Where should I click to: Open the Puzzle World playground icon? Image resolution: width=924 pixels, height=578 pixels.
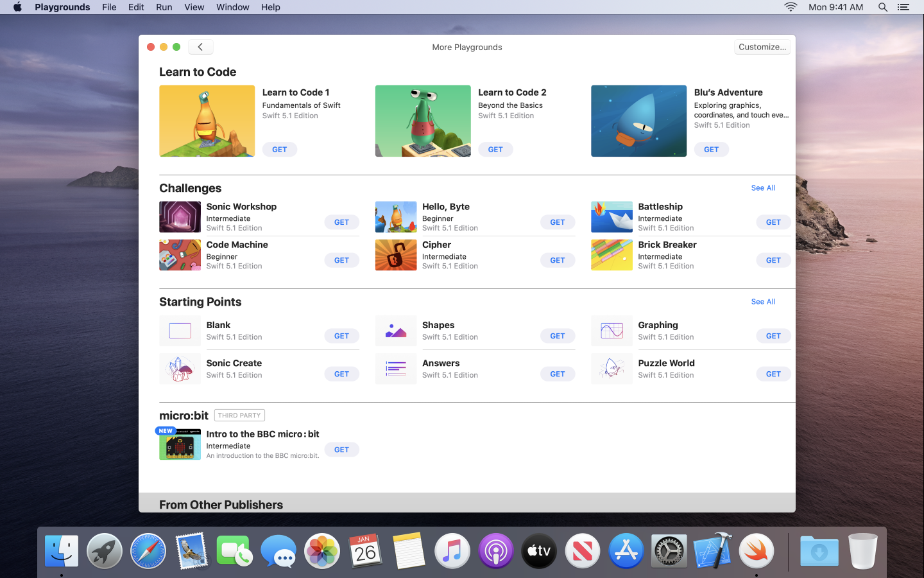pos(612,369)
